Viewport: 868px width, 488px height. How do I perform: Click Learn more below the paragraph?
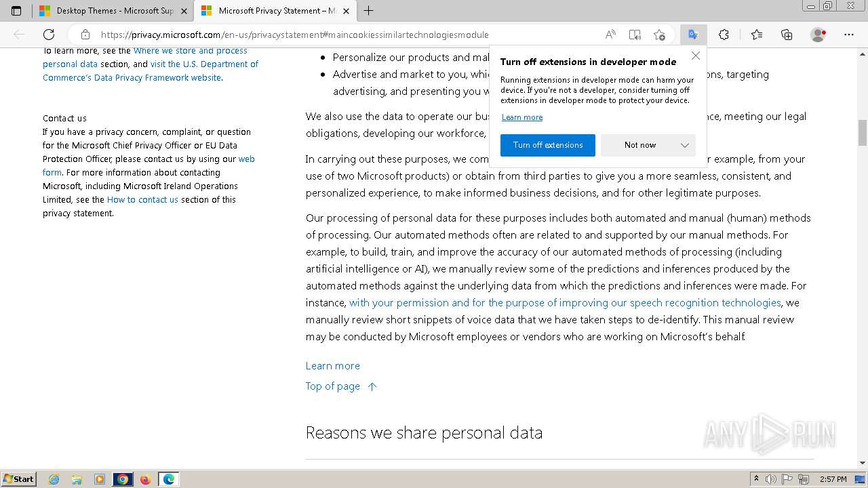(x=333, y=366)
